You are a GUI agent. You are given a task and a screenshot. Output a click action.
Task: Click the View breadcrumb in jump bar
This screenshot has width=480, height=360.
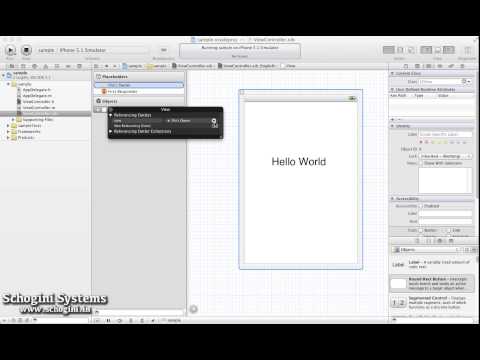[x=288, y=66]
